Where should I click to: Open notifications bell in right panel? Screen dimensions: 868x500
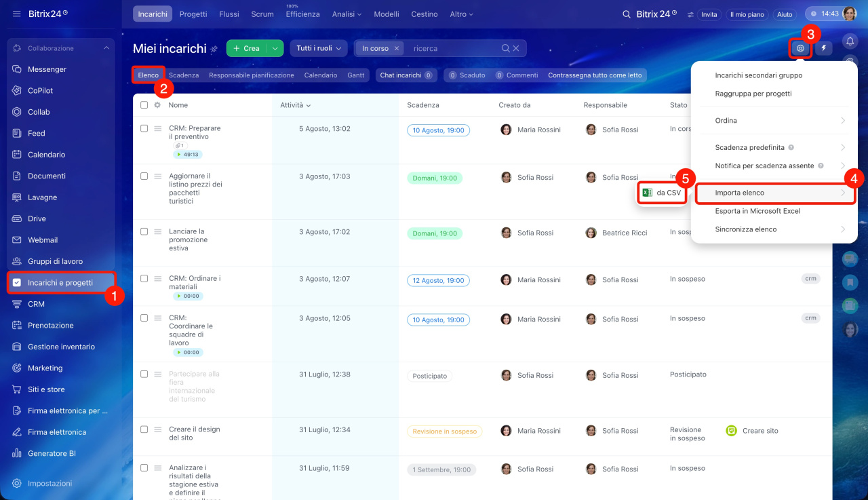[x=850, y=41]
